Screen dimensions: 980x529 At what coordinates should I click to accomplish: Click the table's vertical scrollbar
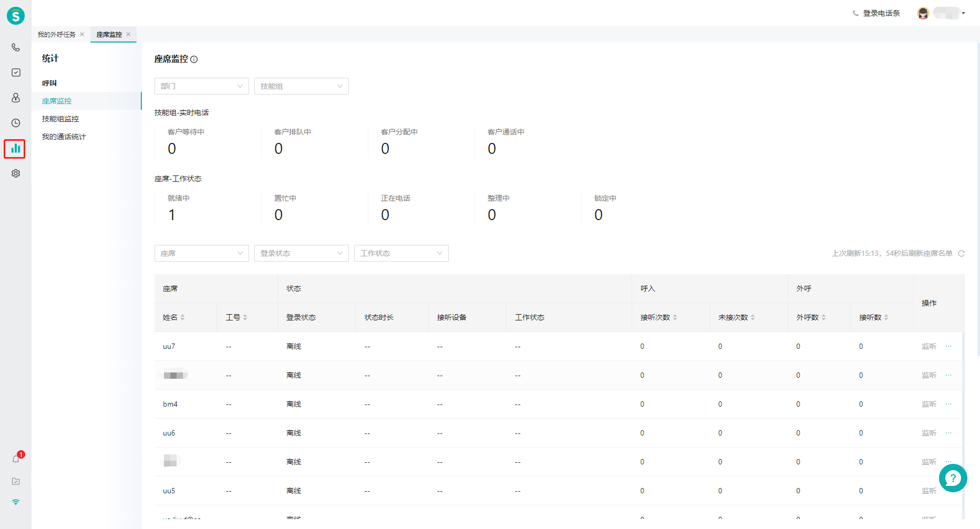(x=963, y=425)
